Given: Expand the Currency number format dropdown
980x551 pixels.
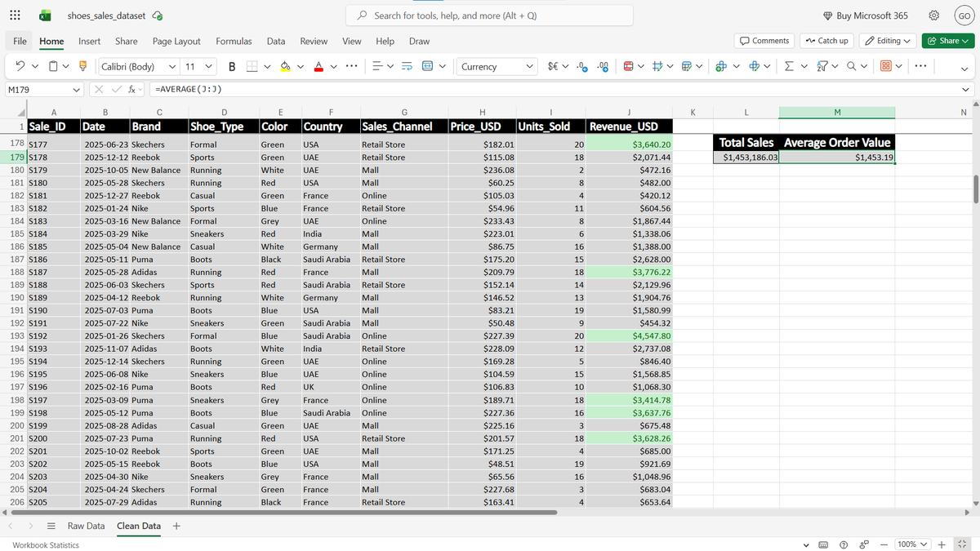Looking at the screenshot, I should pyautogui.click(x=529, y=67).
